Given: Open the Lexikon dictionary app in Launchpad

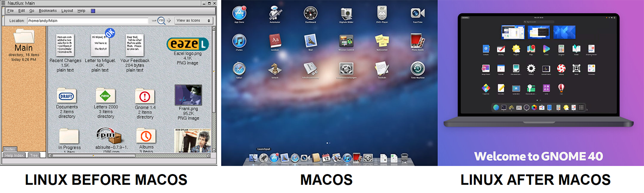Looking at the screenshot, I should click(x=275, y=41).
